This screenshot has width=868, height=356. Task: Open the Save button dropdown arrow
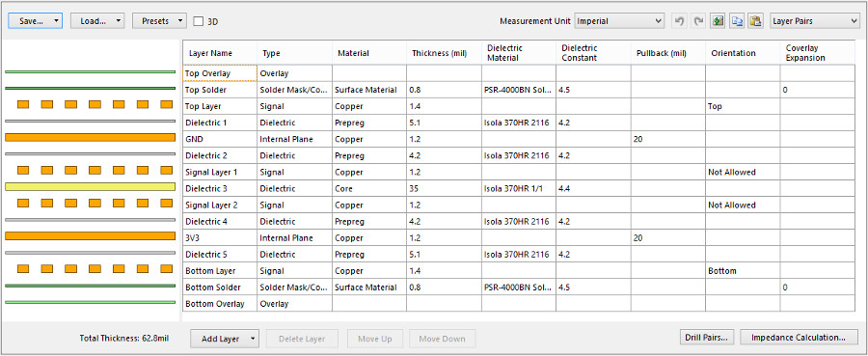(x=57, y=21)
